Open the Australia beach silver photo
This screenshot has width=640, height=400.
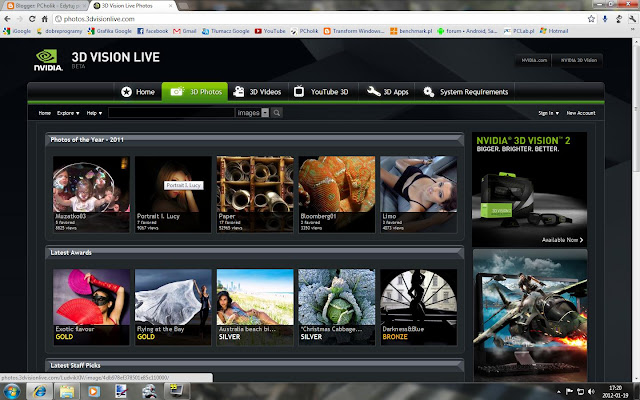coord(255,307)
